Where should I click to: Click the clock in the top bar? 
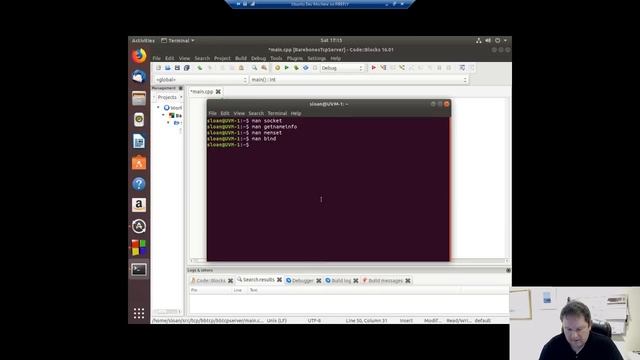(331, 40)
